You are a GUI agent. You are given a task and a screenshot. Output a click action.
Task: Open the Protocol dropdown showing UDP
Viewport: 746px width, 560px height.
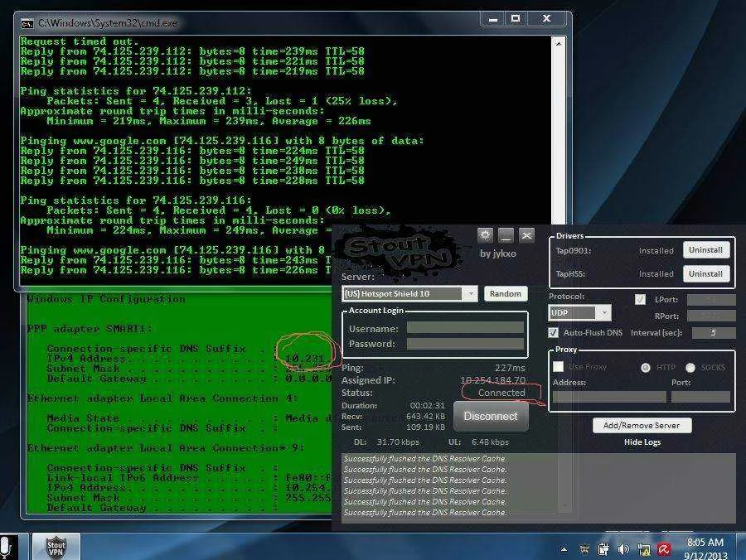(579, 313)
